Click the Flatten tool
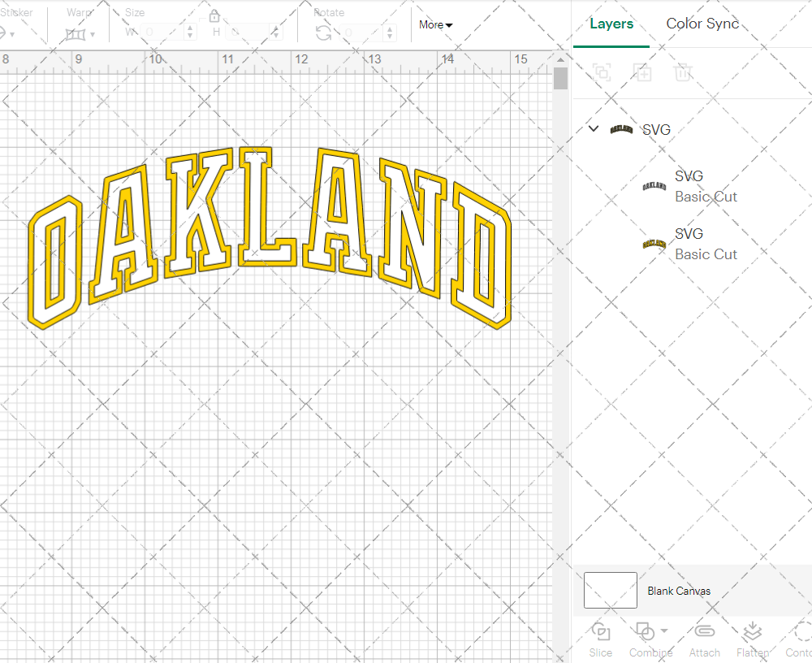812x663 pixels. pyautogui.click(x=753, y=640)
